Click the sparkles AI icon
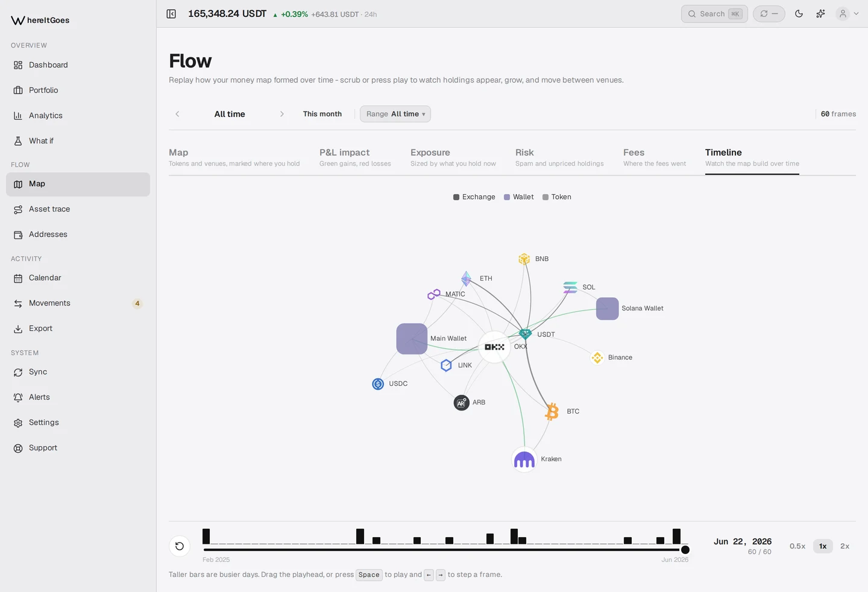The height and width of the screenshot is (592, 868). click(x=820, y=14)
